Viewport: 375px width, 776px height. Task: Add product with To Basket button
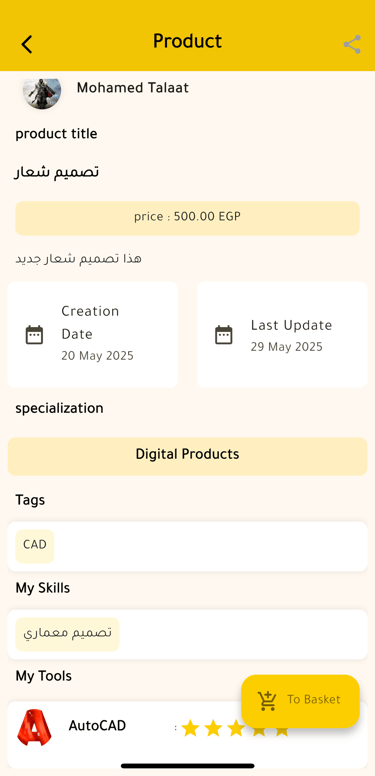(300, 701)
